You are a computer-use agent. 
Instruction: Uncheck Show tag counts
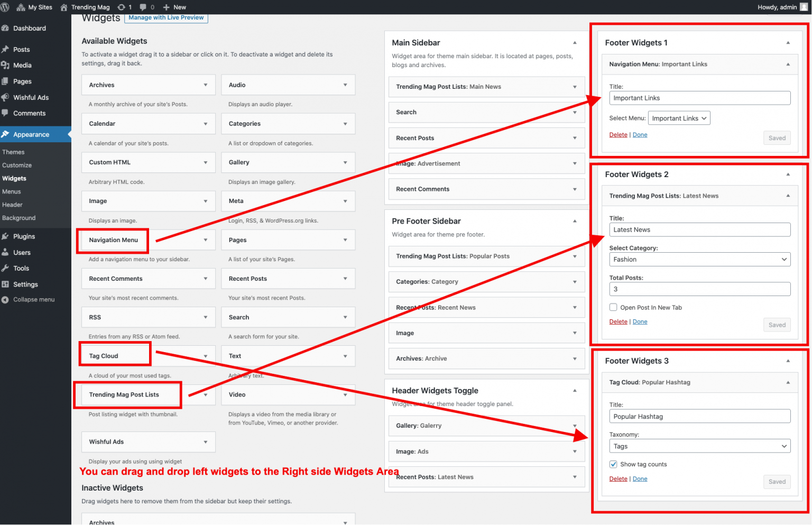[x=613, y=464]
